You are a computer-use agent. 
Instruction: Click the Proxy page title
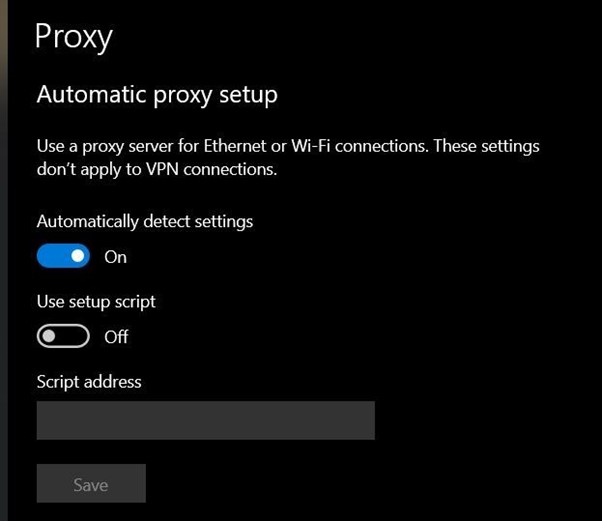click(73, 37)
